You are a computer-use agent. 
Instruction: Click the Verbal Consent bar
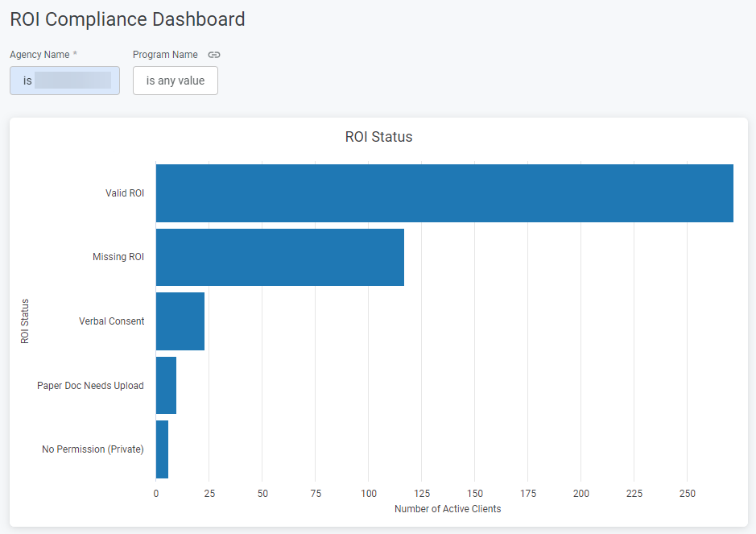[180, 321]
